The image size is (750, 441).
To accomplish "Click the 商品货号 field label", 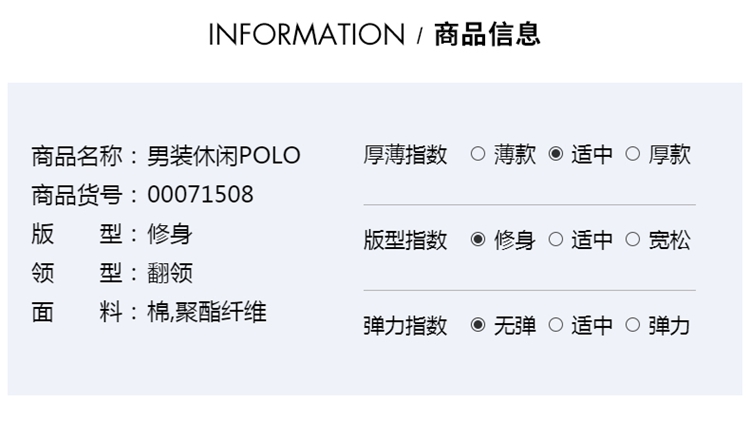I will (77, 195).
